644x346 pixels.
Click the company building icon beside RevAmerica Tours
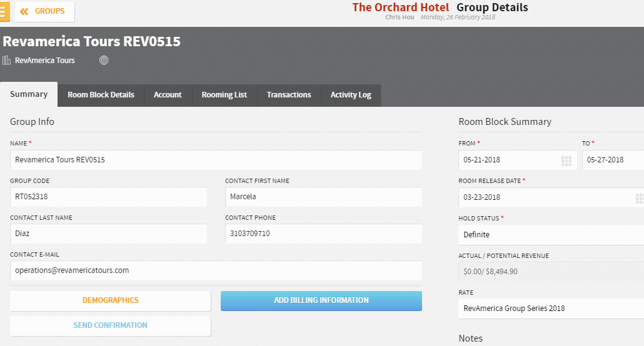(7, 61)
